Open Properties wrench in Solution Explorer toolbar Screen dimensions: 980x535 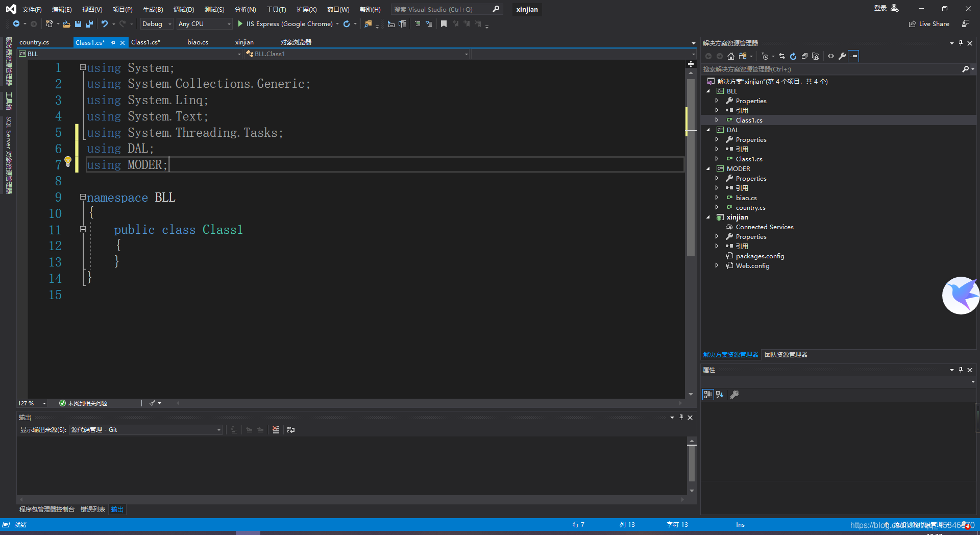(x=842, y=56)
